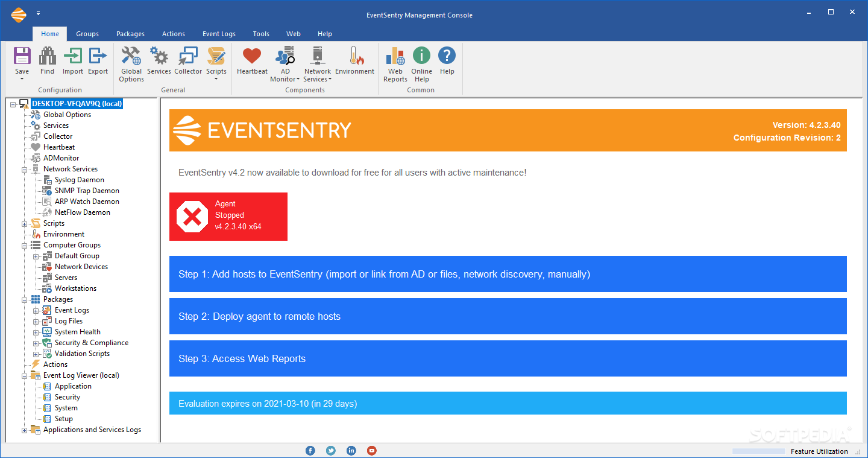Click the Feature Utilization progress bar
This screenshot has width=868, height=458.
[x=759, y=451]
